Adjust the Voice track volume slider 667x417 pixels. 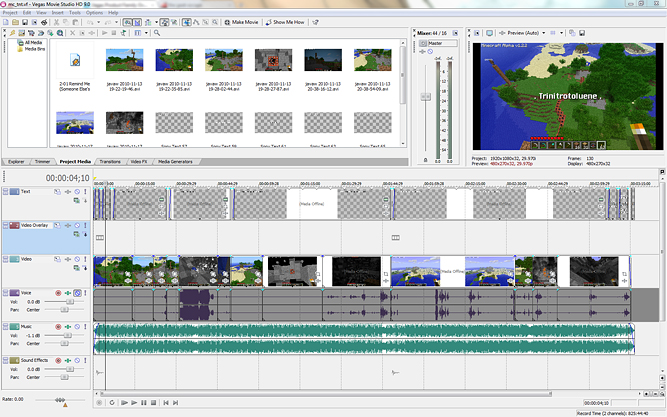(x=70, y=302)
